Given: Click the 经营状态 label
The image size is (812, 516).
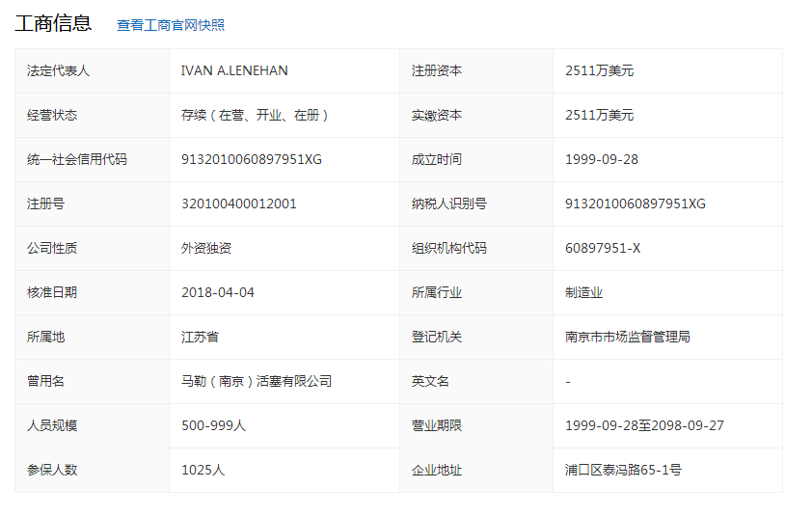Looking at the screenshot, I should [x=52, y=115].
